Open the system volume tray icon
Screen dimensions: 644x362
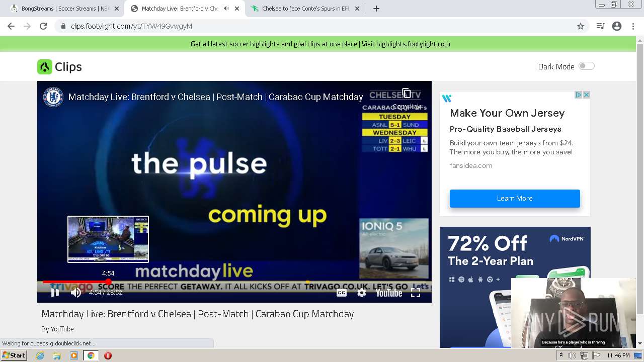(x=572, y=355)
